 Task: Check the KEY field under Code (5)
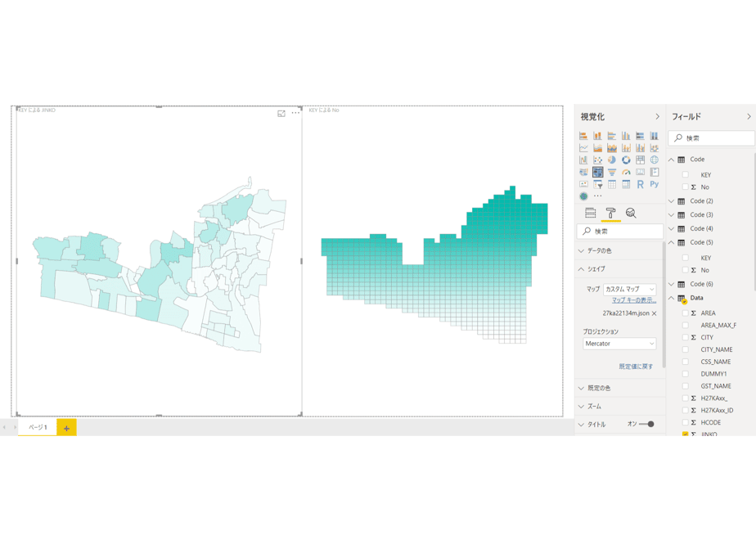(x=685, y=258)
